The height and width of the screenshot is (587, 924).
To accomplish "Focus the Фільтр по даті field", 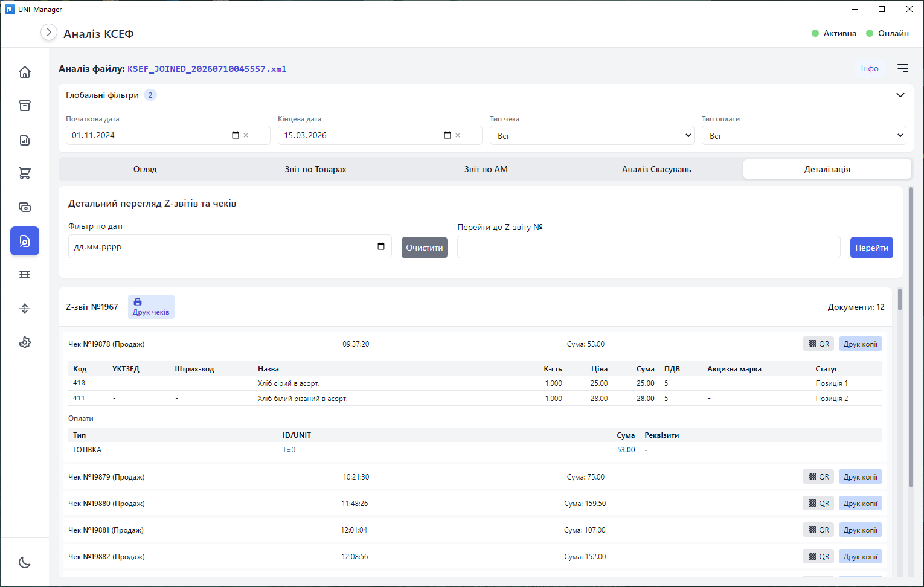I will click(230, 246).
